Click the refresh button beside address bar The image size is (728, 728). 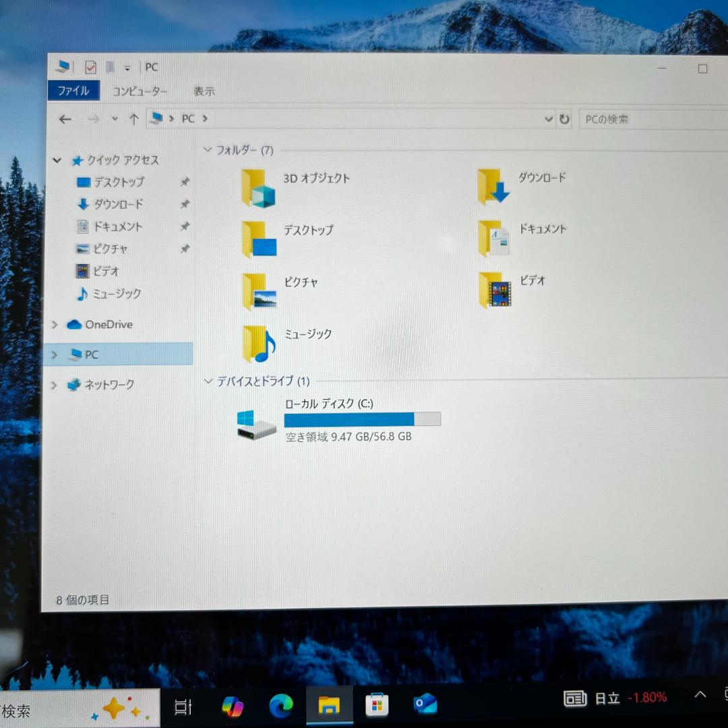(565, 119)
